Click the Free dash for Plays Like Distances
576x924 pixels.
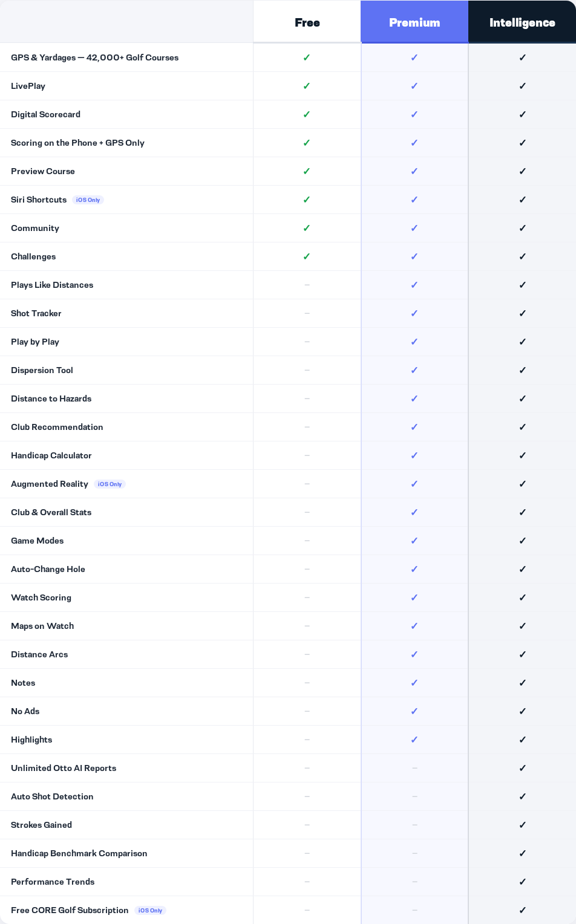pyautogui.click(x=307, y=285)
